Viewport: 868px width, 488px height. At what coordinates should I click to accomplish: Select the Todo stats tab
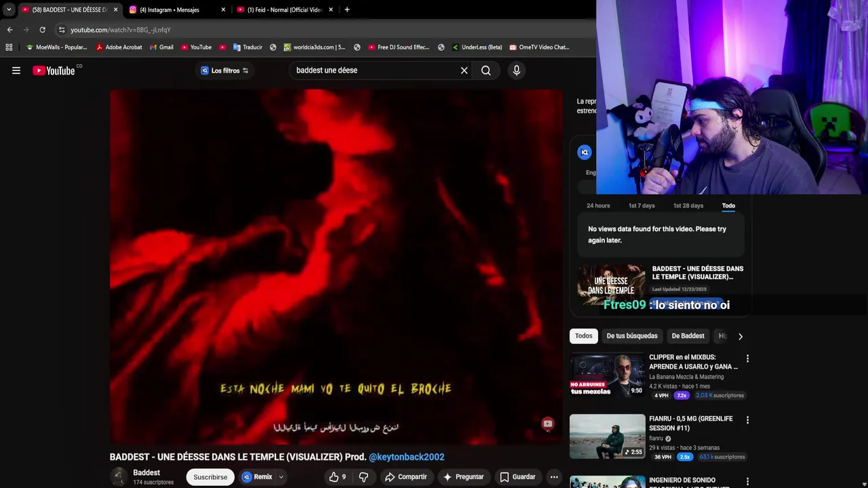[728, 205]
